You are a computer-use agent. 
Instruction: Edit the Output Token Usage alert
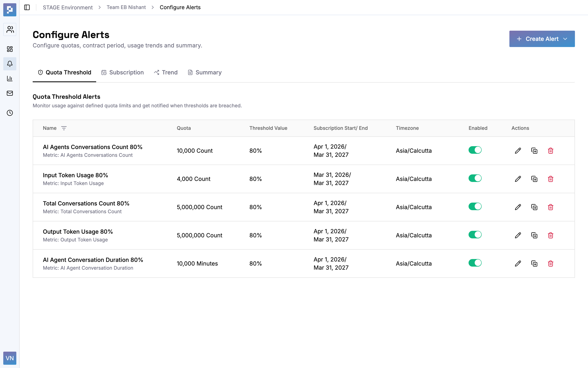[x=518, y=235]
